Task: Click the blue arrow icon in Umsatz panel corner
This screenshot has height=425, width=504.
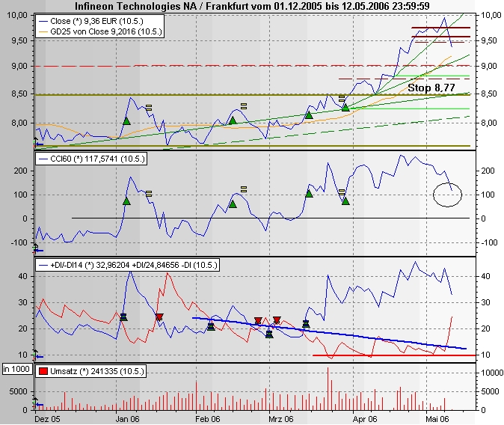Action: coord(39,404)
